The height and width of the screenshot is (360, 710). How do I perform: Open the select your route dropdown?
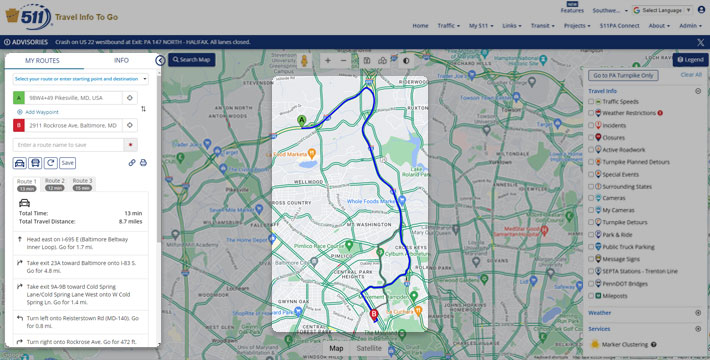click(80, 79)
